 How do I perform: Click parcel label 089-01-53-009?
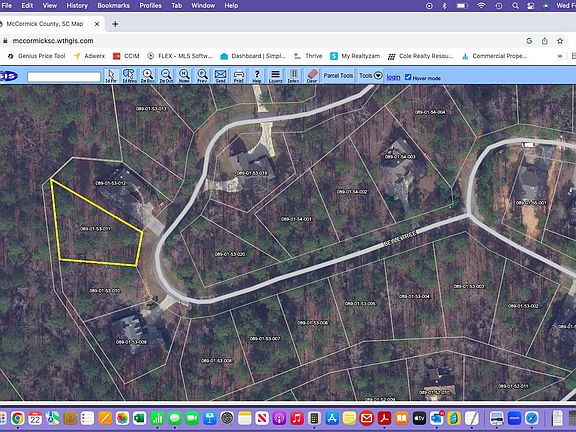click(131, 342)
